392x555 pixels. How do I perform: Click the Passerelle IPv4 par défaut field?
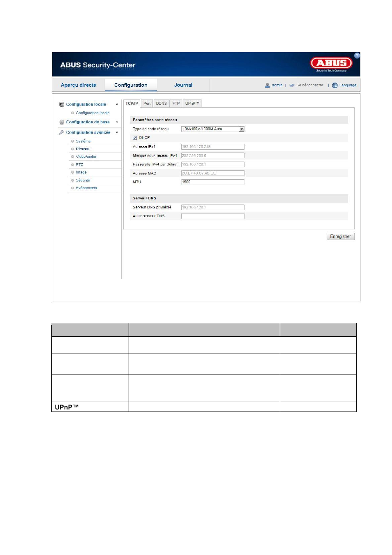point(213,164)
